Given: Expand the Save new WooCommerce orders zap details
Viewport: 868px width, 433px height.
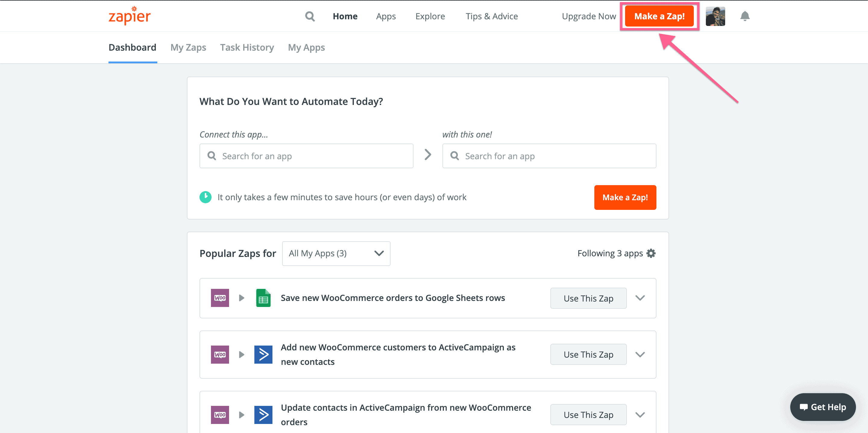Looking at the screenshot, I should click(640, 298).
